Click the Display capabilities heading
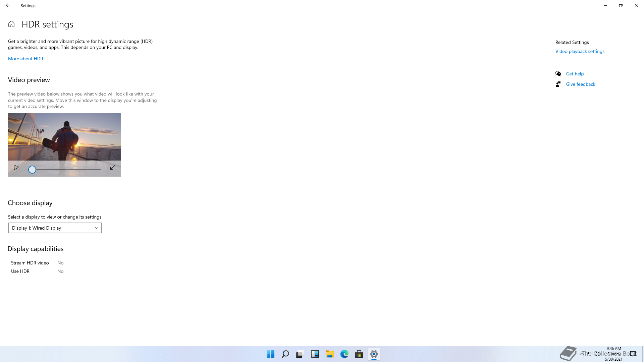 [36, 249]
